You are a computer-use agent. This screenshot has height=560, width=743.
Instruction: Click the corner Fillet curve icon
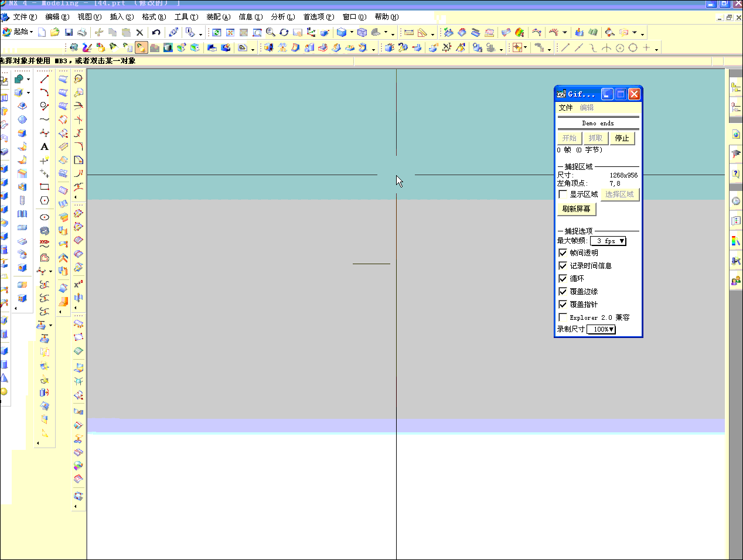[79, 146]
